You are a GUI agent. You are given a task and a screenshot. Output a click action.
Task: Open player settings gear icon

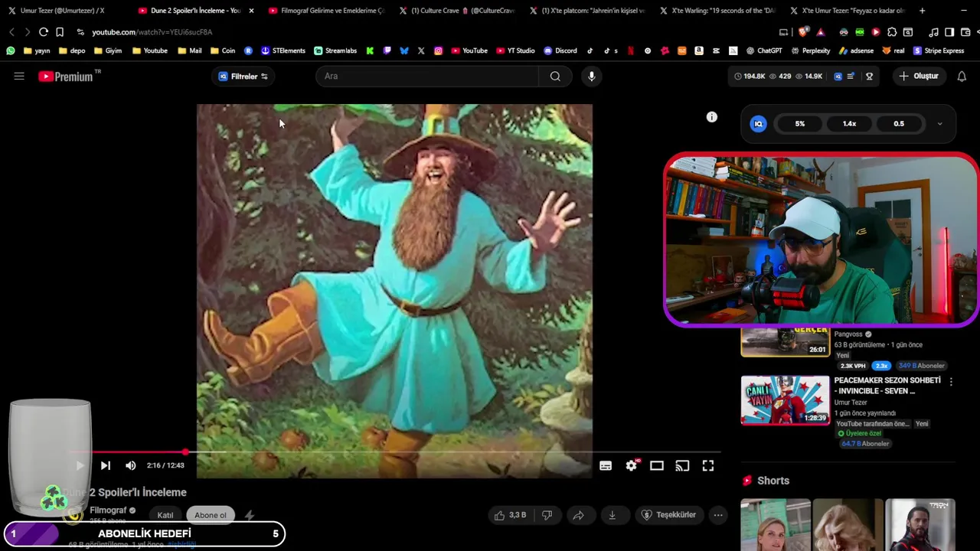click(632, 465)
